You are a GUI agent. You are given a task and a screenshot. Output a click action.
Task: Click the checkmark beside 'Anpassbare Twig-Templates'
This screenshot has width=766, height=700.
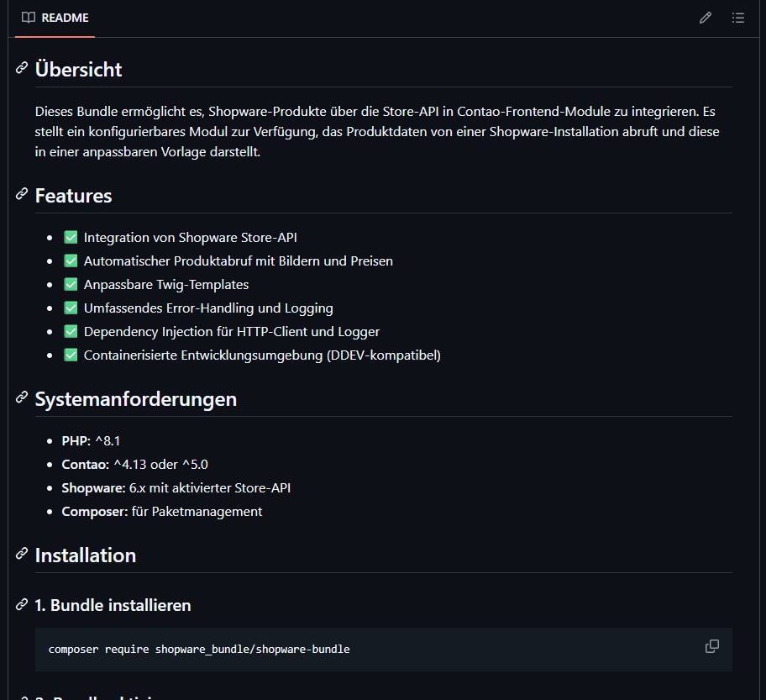tap(71, 284)
